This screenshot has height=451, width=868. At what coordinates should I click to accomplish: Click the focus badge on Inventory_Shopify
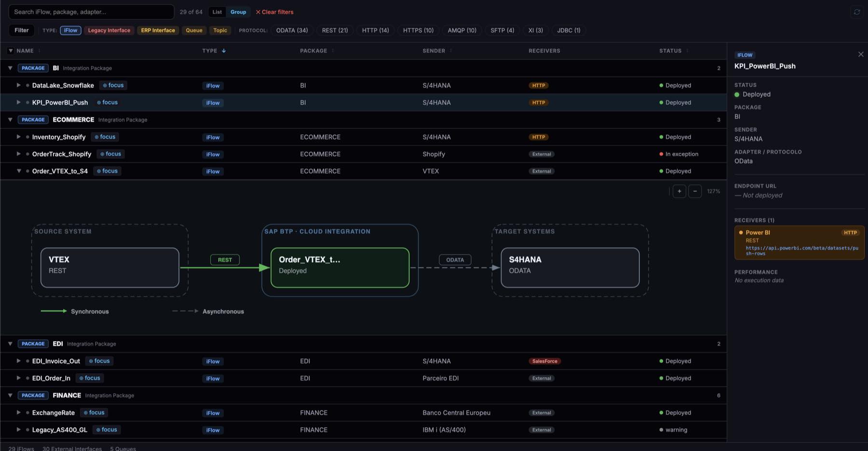tap(105, 137)
